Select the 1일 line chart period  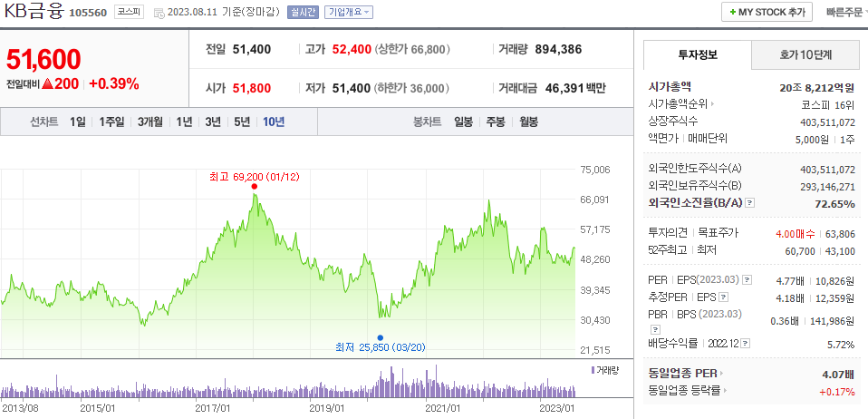[x=78, y=122]
